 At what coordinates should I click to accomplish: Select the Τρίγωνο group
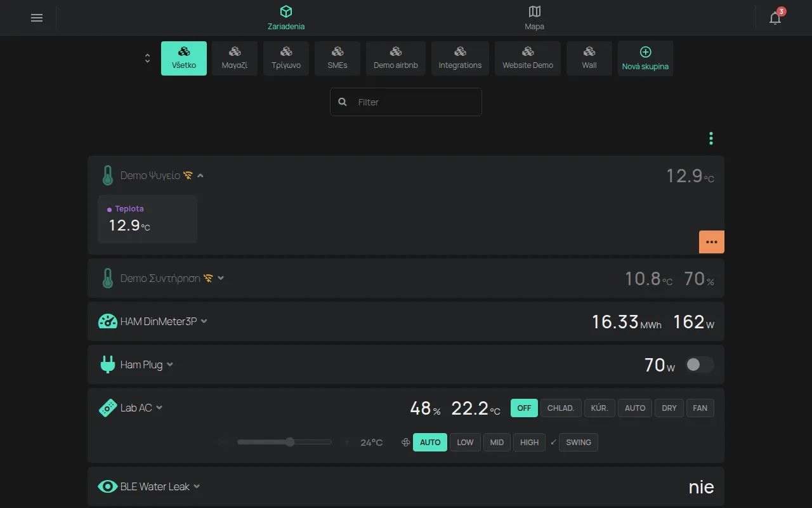tap(286, 58)
